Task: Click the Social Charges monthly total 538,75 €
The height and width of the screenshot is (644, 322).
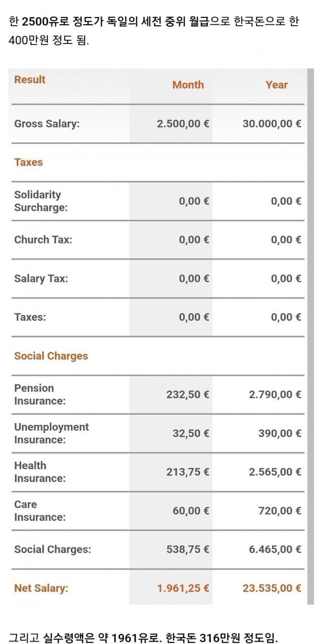Action: pyautogui.click(x=188, y=549)
